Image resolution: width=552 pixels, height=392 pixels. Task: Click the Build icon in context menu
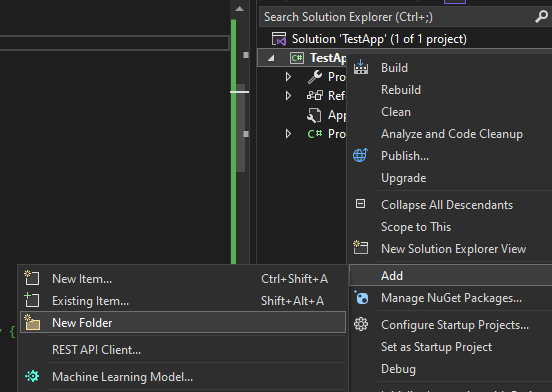[x=361, y=67]
